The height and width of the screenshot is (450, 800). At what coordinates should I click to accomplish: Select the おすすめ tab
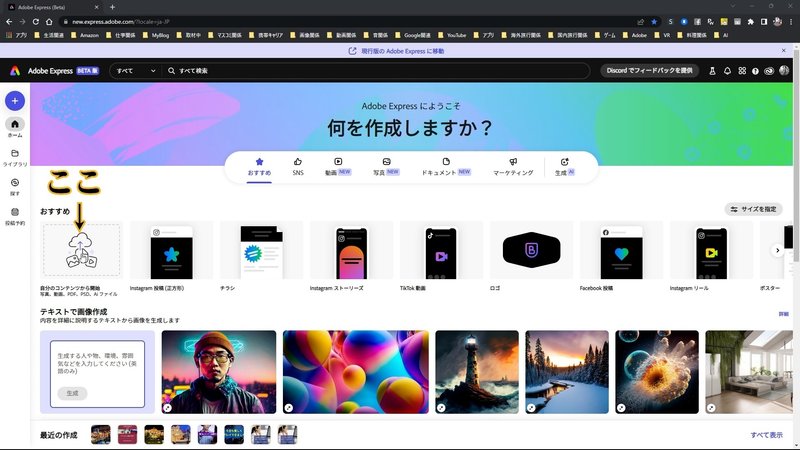click(x=259, y=167)
